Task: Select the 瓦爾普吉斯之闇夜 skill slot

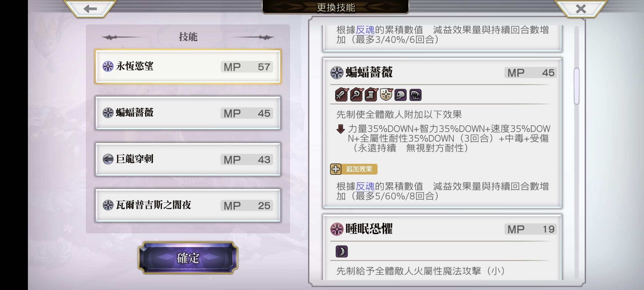Action: point(188,205)
